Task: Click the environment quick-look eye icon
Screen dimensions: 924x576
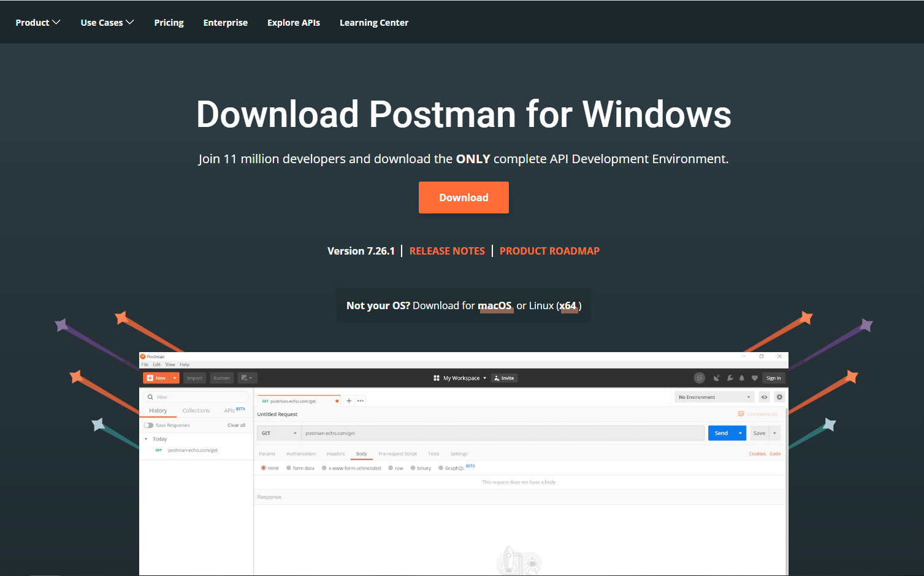Action: click(764, 397)
